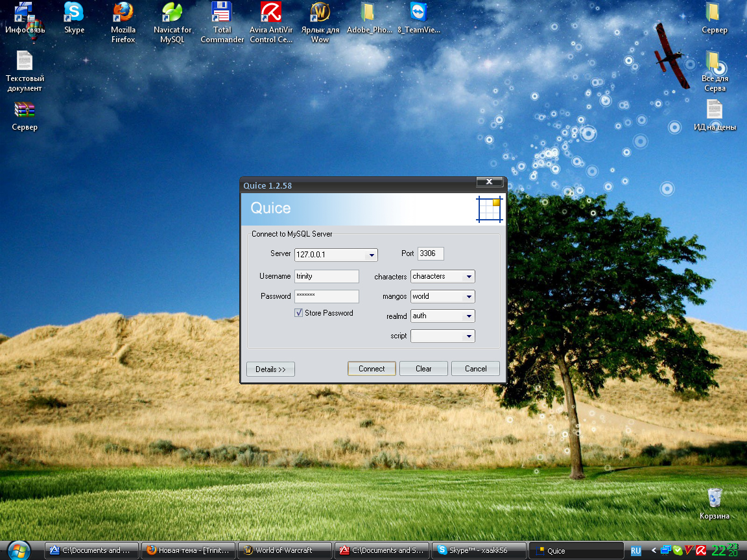The height and width of the screenshot is (560, 747).
Task: Open Avira AntiVir Control Center icon
Action: (x=271, y=23)
